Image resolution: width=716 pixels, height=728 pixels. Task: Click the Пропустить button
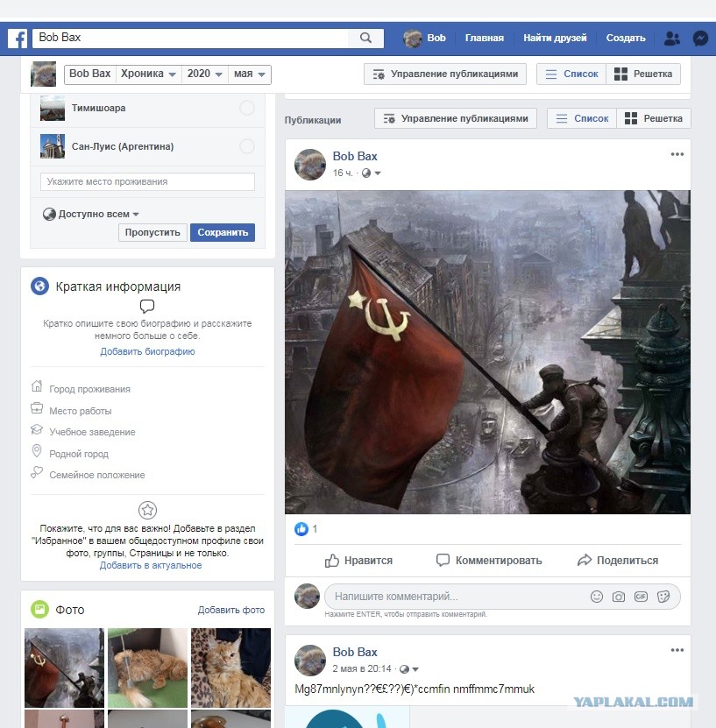point(152,232)
